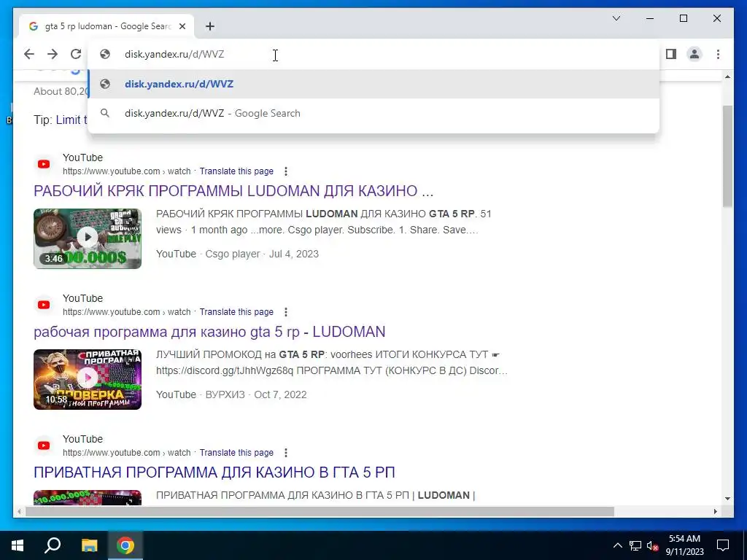
Task: Translate the third YouTube result page
Action: coord(236,453)
